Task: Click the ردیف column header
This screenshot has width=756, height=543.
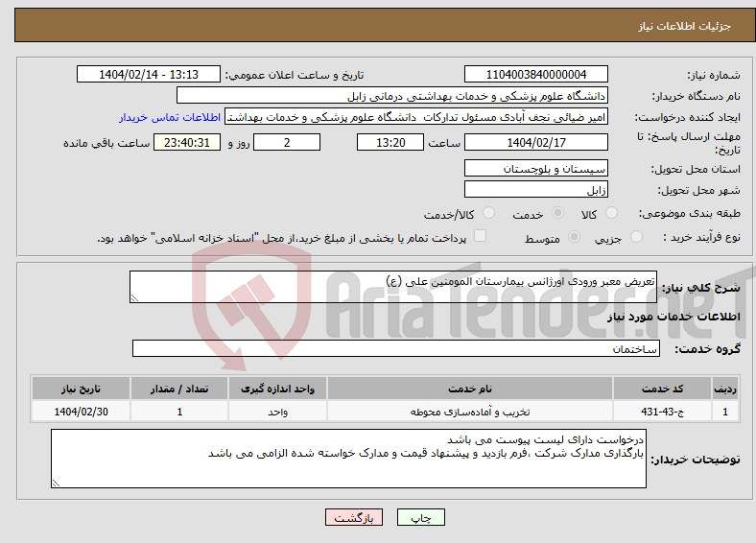Action: 725,389
